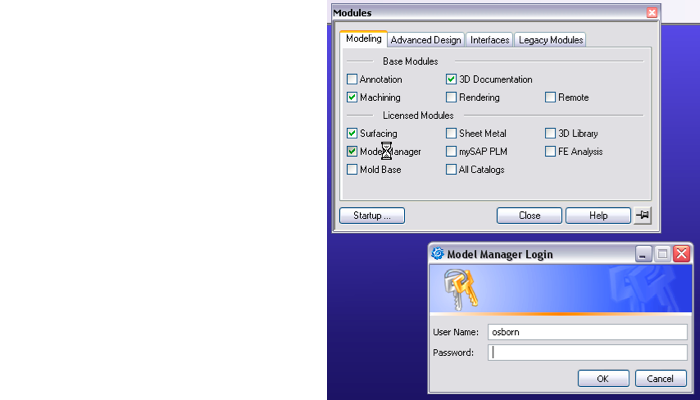Viewport: 700px width, 400px height.
Task: Click into the Password field
Action: (587, 352)
